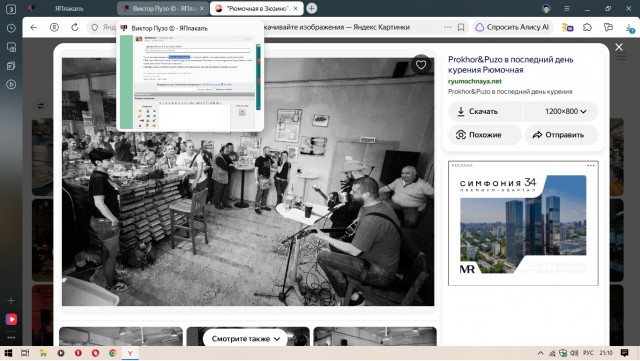Add a sidebar app with the plus icon
The height and width of the screenshot is (361, 640).
tap(11, 301)
